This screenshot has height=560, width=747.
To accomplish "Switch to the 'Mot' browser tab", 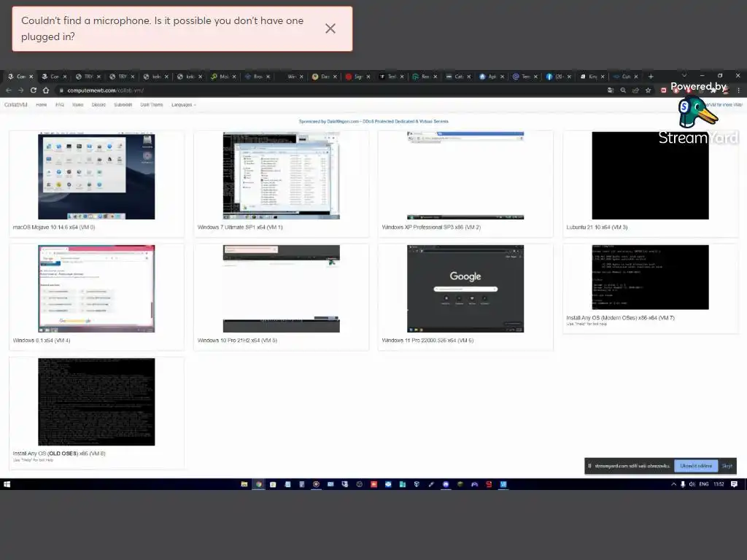I will 223,76.
